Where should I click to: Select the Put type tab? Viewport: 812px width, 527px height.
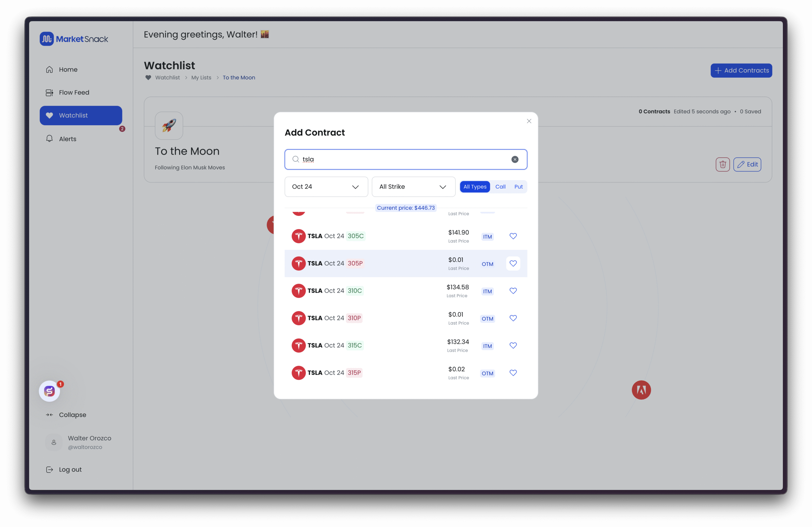tap(518, 186)
